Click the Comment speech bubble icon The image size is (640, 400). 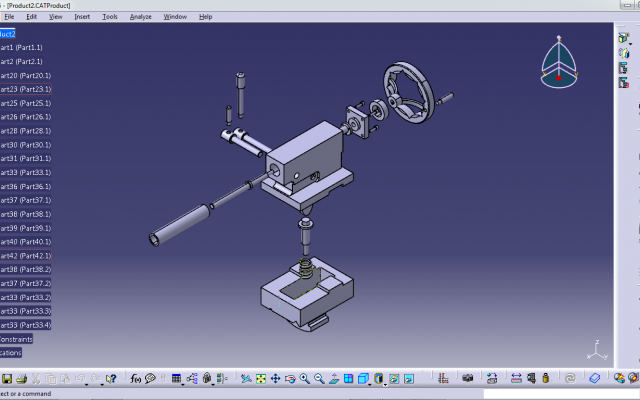pyautogui.click(x=150, y=379)
